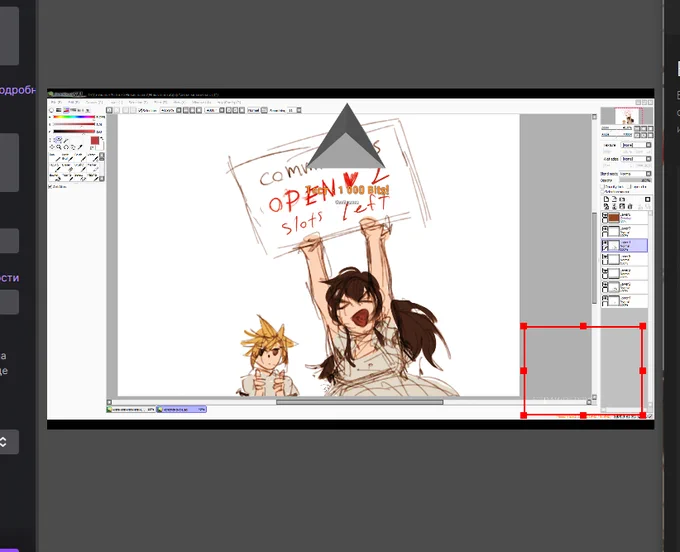Open the Canvas menu

(94, 102)
